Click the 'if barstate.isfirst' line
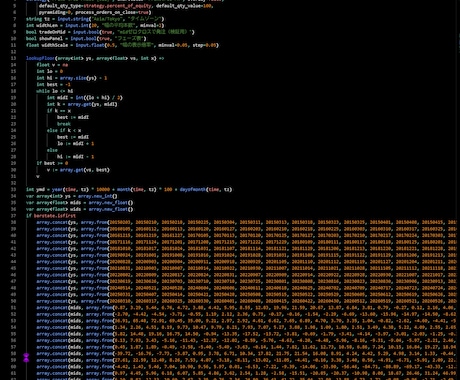Screen dimensions: 460x380 [x=51, y=216]
